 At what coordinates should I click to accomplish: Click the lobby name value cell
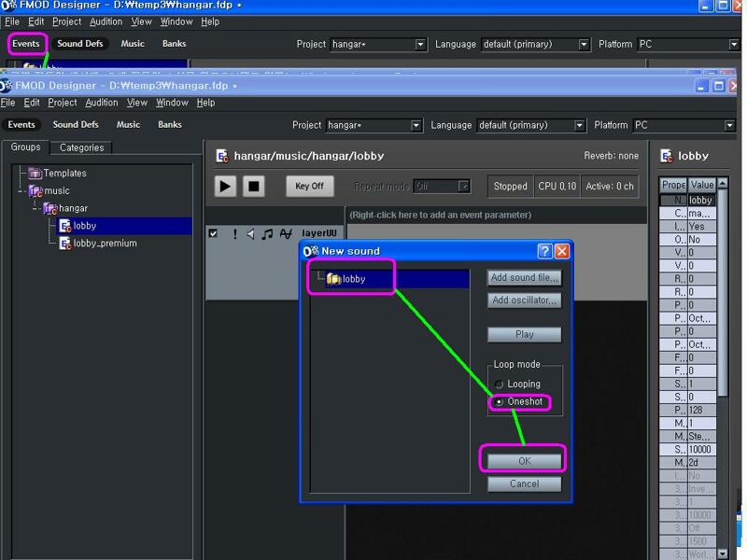coord(702,201)
